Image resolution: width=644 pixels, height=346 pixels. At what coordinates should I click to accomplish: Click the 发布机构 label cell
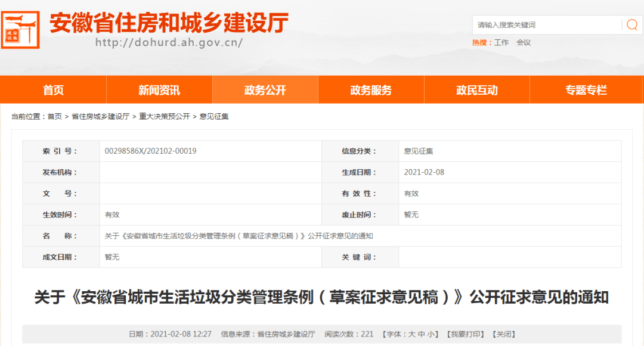[61, 172]
